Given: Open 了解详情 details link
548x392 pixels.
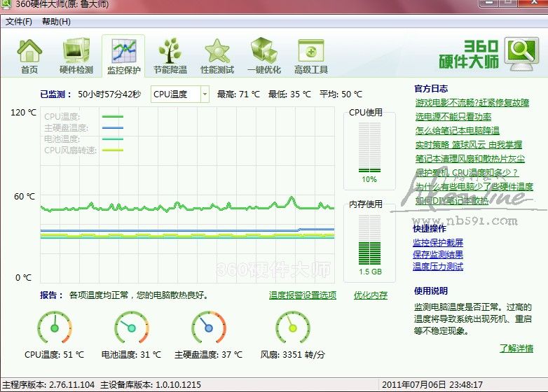Looking at the screenshot, I should 516,348.
